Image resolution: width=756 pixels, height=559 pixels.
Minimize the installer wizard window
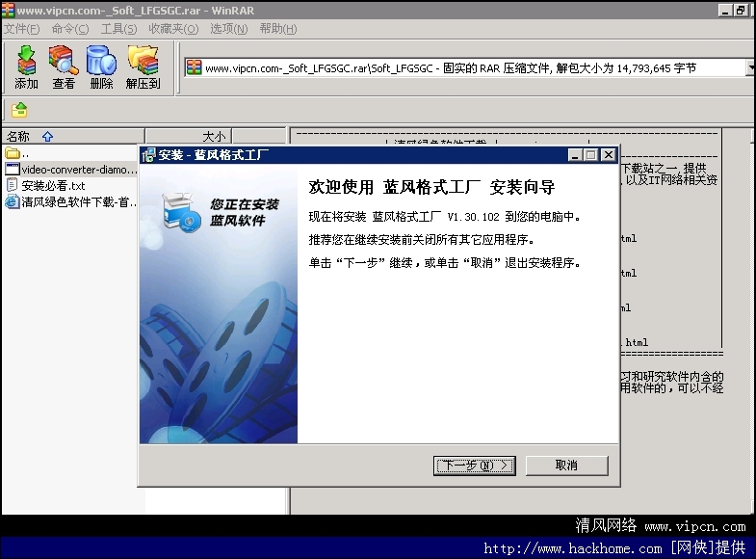point(575,155)
